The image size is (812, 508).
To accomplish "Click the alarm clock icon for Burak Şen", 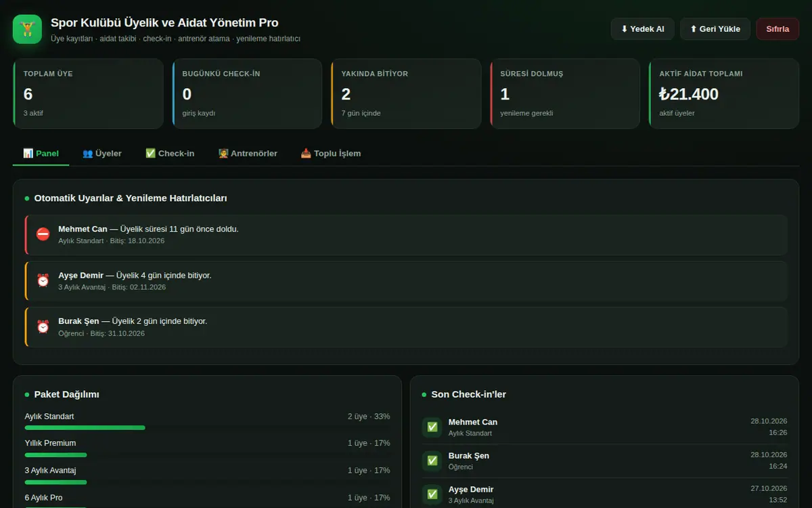I will click(43, 326).
